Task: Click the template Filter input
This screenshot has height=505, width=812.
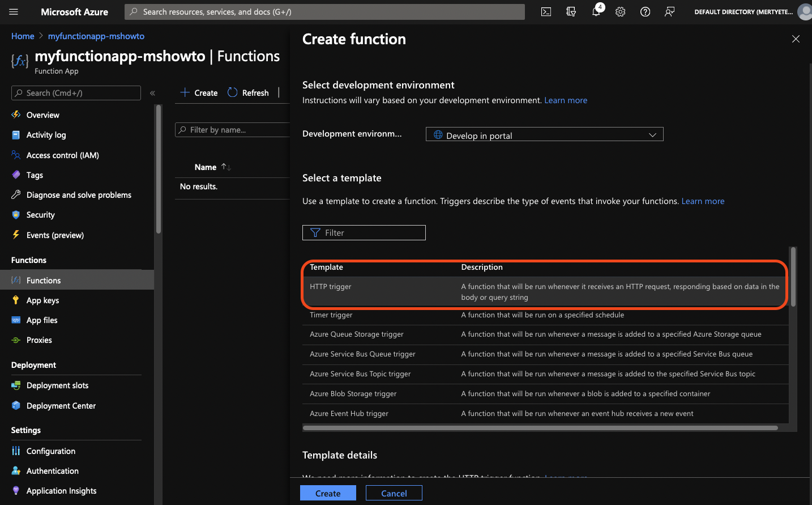Action: pos(364,232)
